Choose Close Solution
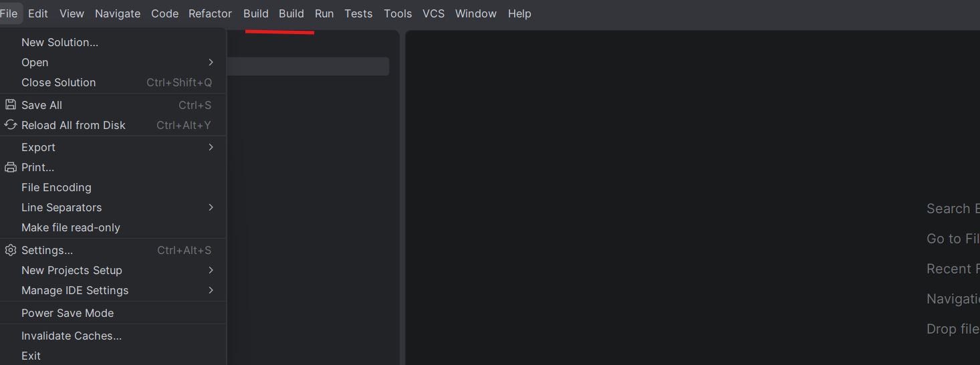This screenshot has width=980, height=365. point(113,82)
